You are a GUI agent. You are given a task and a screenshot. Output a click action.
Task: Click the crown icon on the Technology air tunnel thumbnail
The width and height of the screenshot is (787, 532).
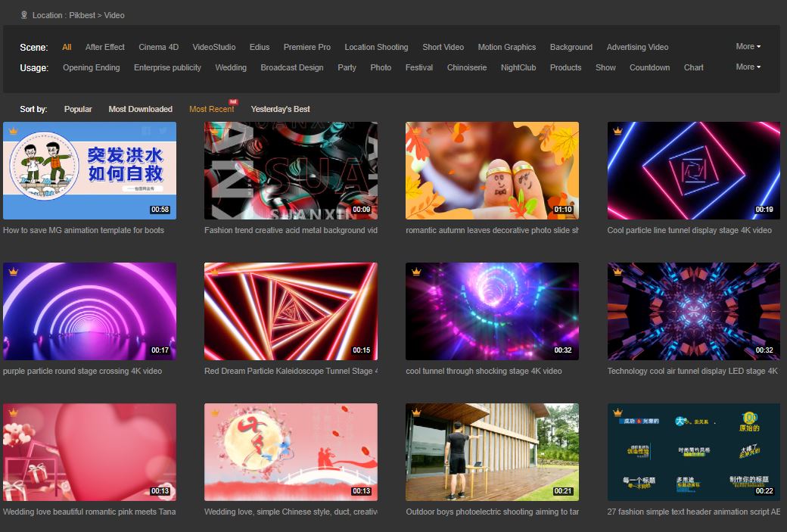(x=617, y=272)
